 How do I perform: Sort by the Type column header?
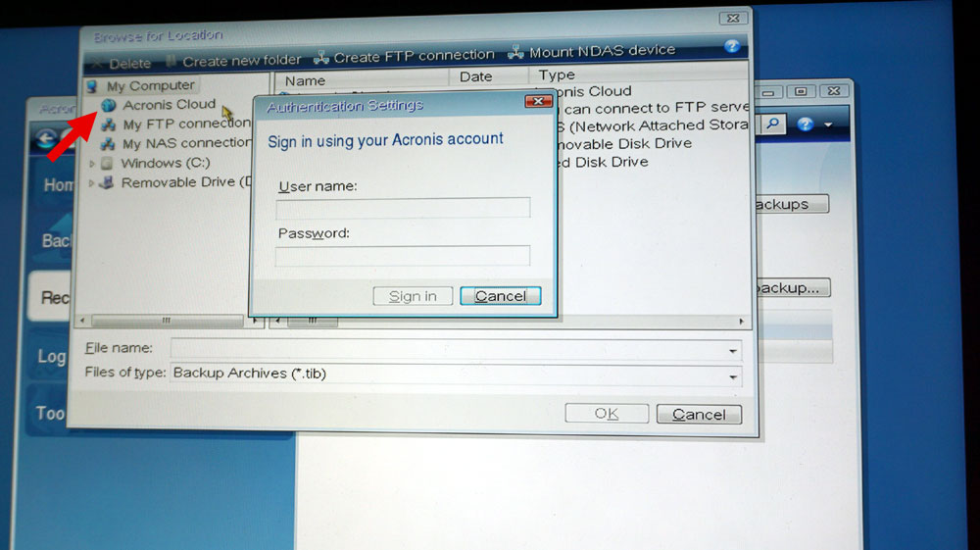[x=557, y=75]
